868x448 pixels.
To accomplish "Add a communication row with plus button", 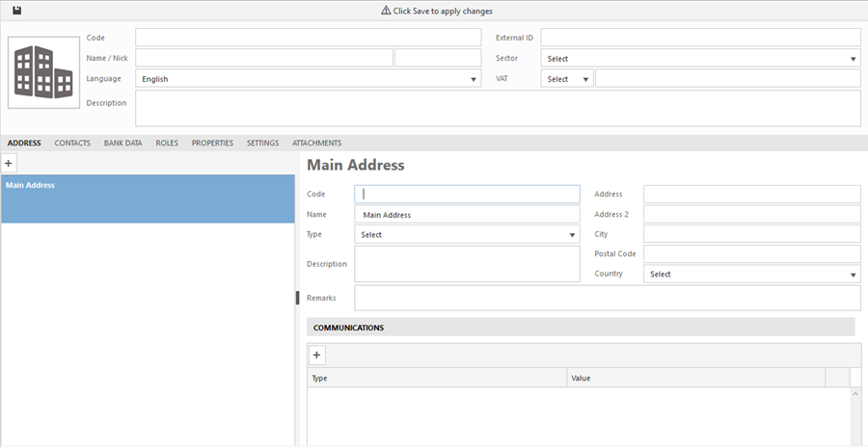I will point(316,356).
